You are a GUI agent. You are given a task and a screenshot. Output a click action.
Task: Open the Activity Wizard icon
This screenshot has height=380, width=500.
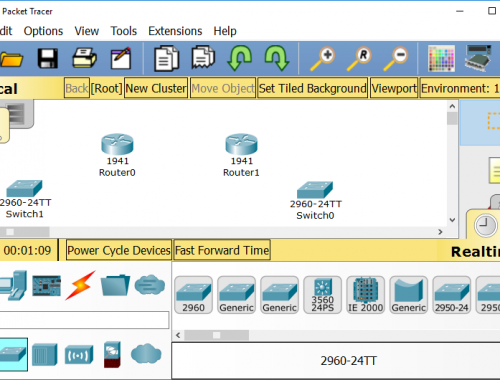point(121,58)
